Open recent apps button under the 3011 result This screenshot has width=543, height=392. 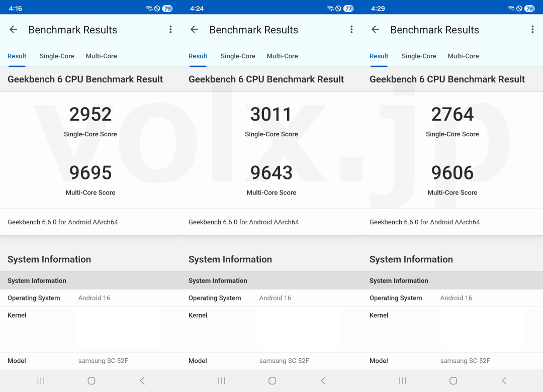tap(222, 381)
